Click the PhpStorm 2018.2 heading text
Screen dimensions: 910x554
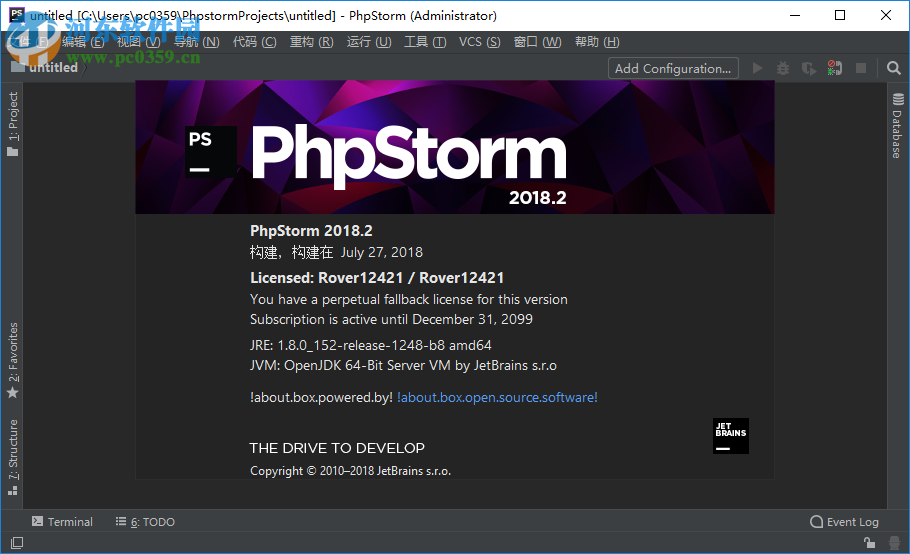pyautogui.click(x=311, y=231)
